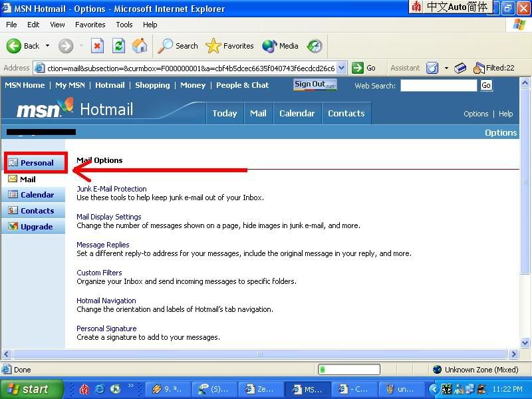Switch to the Calendar tab
Screen dimensions: 532x399
pos(297,113)
